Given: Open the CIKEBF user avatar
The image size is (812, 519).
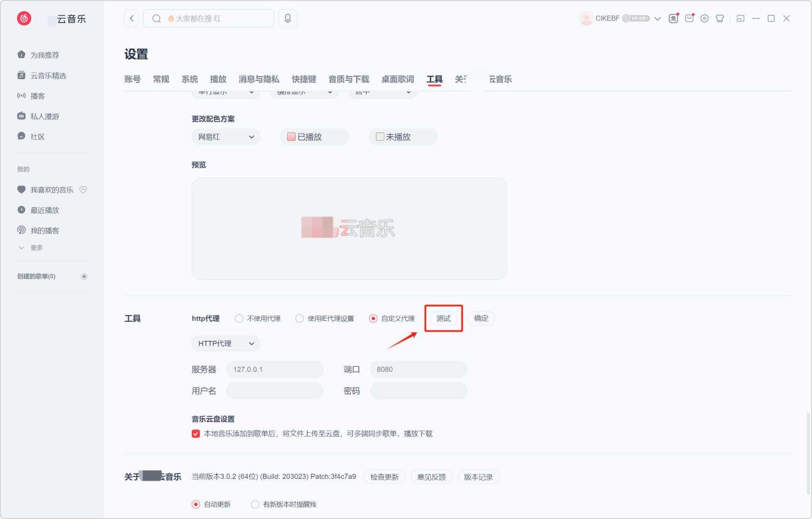Looking at the screenshot, I should pyautogui.click(x=586, y=18).
